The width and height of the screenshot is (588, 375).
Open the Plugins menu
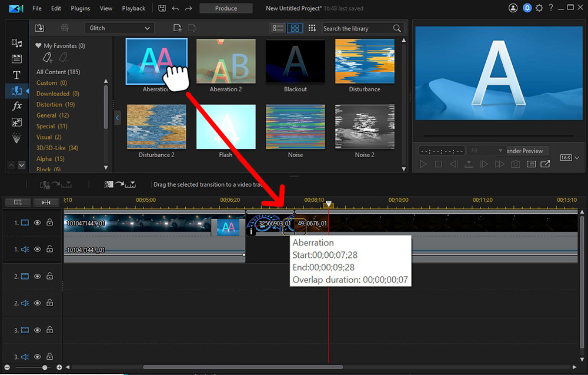click(x=81, y=8)
